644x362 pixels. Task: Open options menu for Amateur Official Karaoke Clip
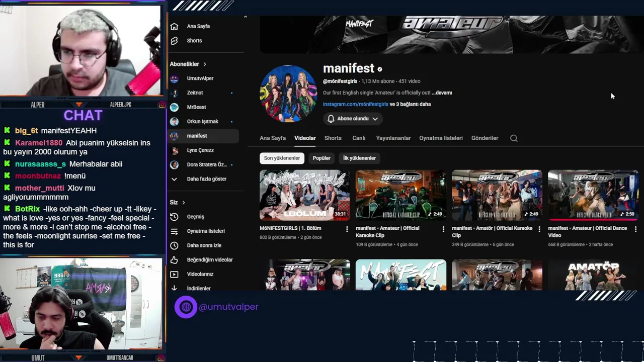(x=443, y=229)
